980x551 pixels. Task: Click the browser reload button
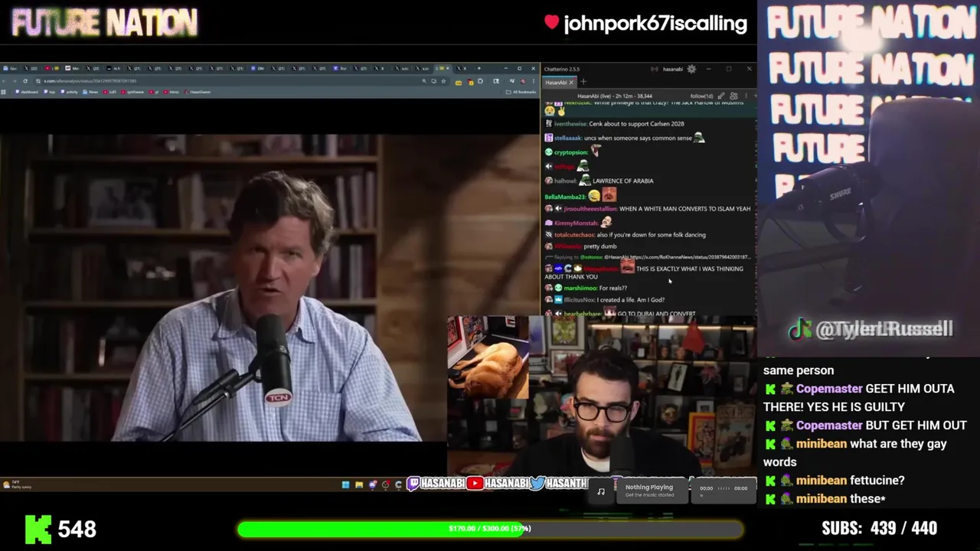click(x=25, y=81)
